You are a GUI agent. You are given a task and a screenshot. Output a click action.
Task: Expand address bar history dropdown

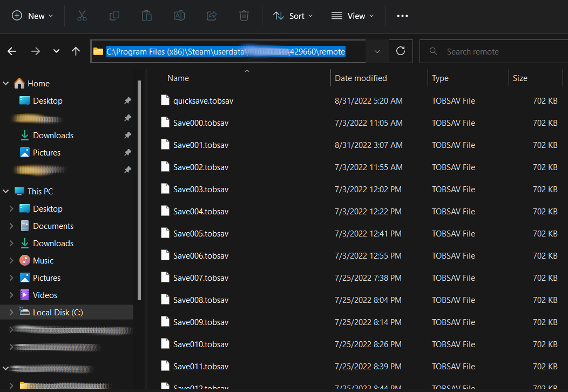[377, 51]
